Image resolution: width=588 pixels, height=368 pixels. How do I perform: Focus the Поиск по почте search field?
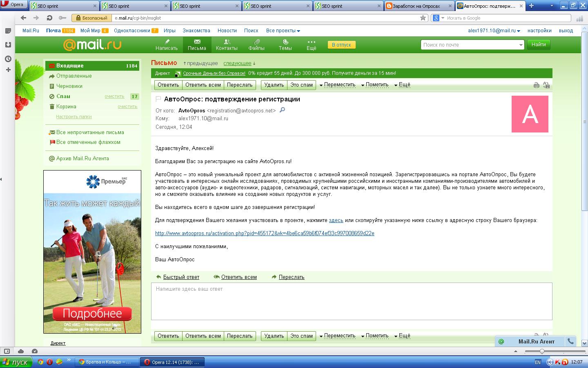[x=470, y=45]
